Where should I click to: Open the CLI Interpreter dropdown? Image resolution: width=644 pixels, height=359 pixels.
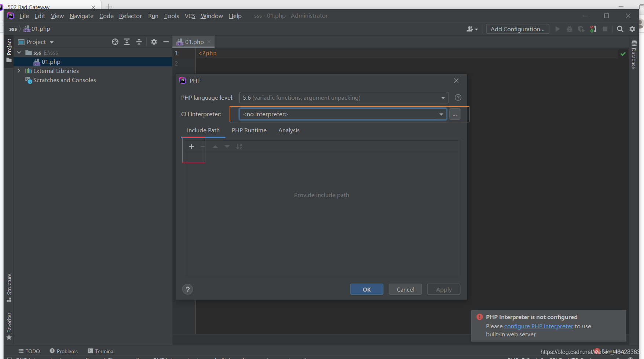click(440, 114)
